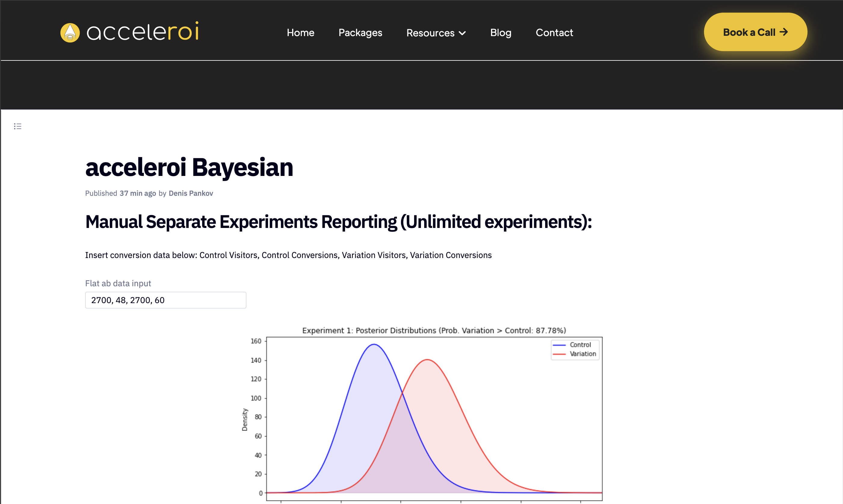Click the acceleroi rocket logo icon
The height and width of the screenshot is (504, 843).
(70, 32)
